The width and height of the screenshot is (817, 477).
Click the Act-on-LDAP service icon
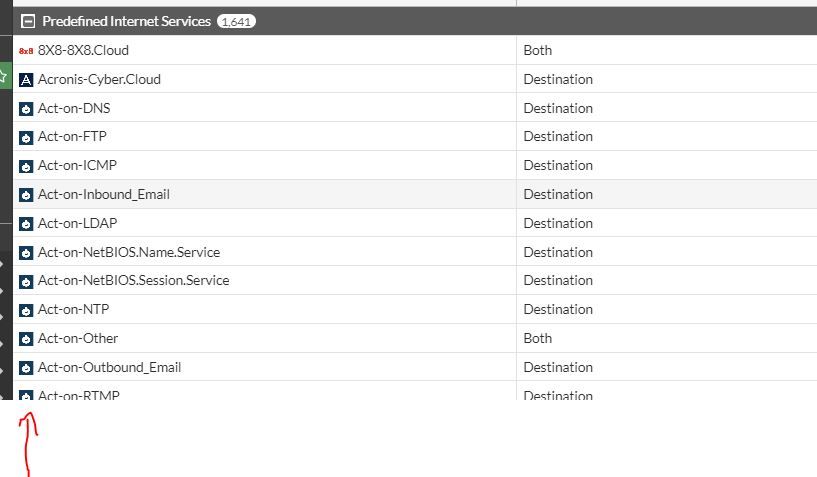(26, 223)
